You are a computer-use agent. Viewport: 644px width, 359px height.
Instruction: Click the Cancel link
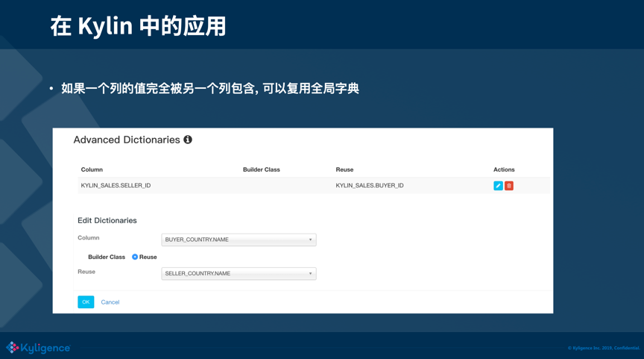[110, 302]
